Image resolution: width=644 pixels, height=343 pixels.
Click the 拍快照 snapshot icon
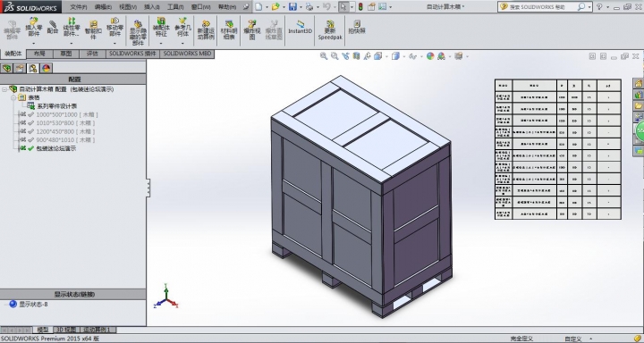point(357,27)
